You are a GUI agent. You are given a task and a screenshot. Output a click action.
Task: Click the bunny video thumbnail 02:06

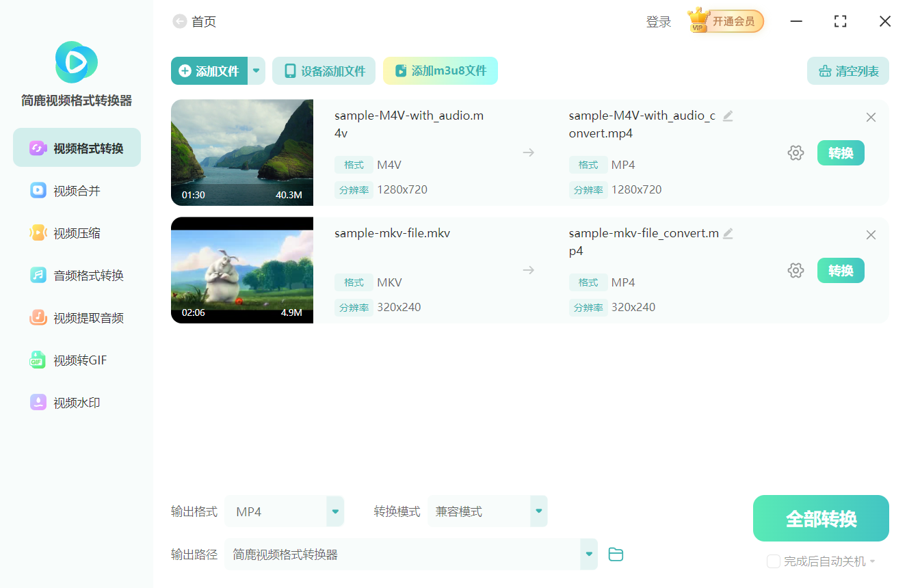pyautogui.click(x=242, y=270)
